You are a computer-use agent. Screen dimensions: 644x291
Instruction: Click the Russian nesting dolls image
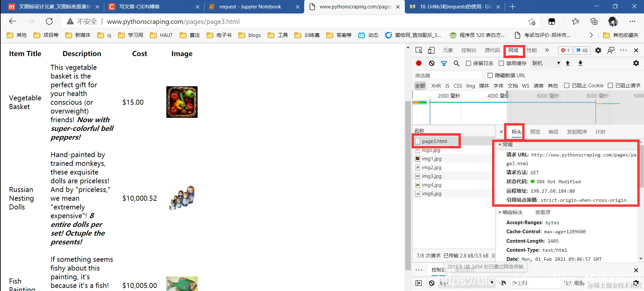(182, 198)
